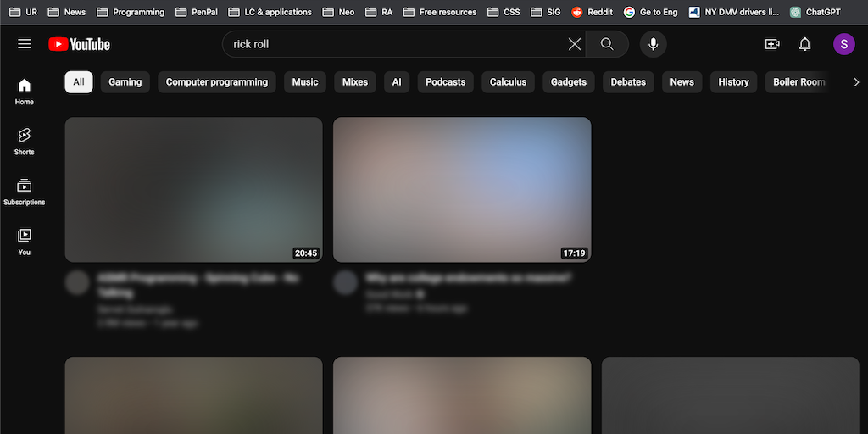The height and width of the screenshot is (434, 868).
Task: Open the Create video menu
Action: tap(772, 44)
